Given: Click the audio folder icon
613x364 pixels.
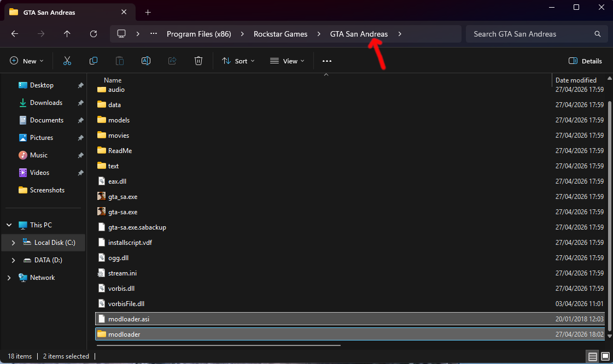Looking at the screenshot, I should click(102, 90).
